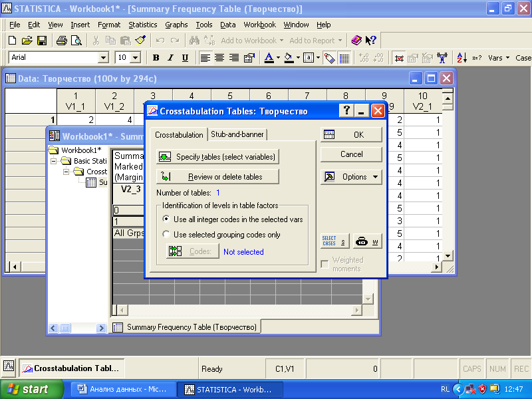Click Review or delete tables button

tap(218, 177)
